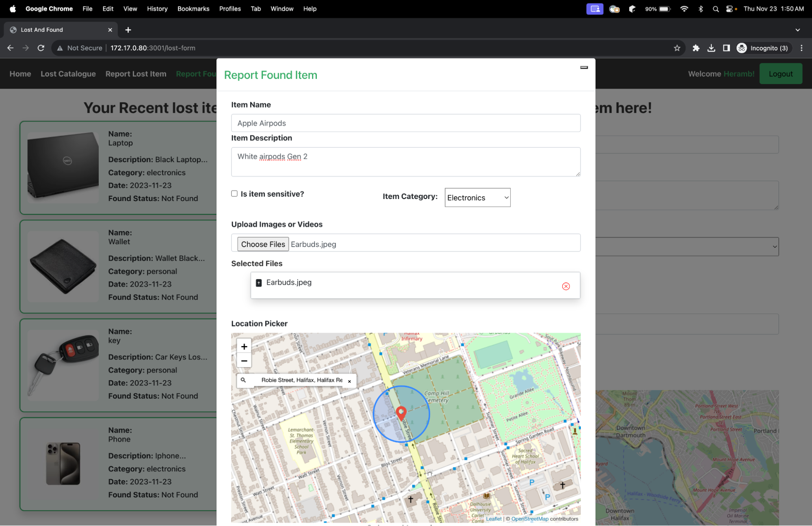Open the OpenStreetMap attribution link
Viewport: 812px width, 526px height.
[529, 519]
